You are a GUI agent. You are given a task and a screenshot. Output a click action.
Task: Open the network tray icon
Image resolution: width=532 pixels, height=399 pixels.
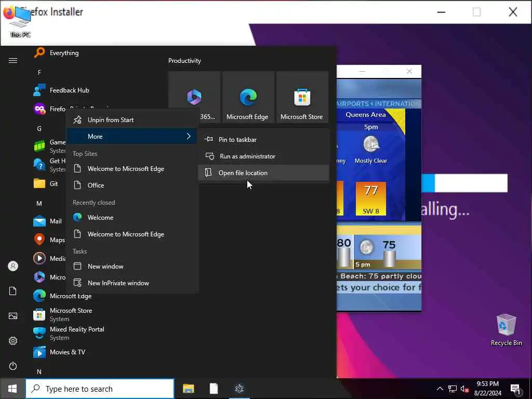453,389
